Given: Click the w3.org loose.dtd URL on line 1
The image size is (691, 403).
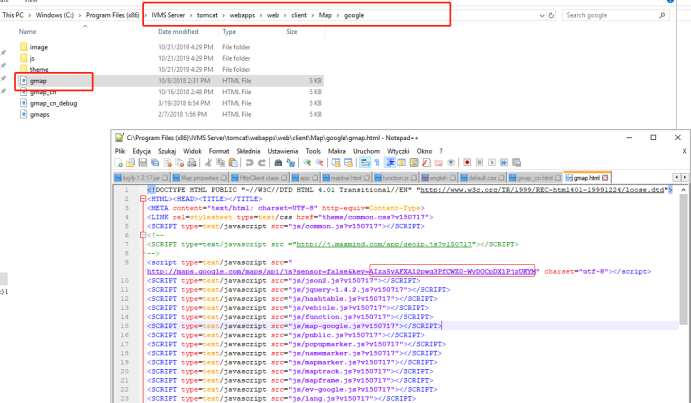Looking at the screenshot, I should pos(542,190).
